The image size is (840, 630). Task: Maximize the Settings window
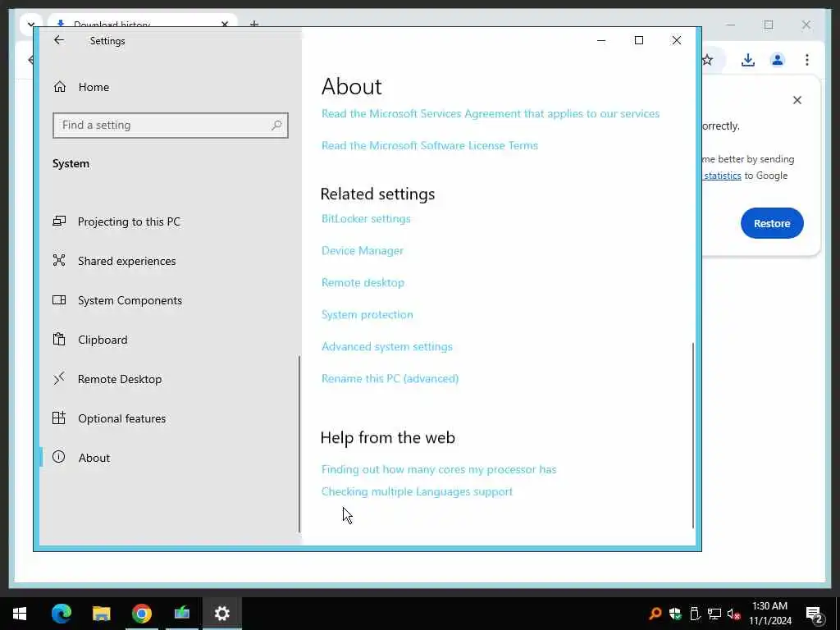pos(638,40)
